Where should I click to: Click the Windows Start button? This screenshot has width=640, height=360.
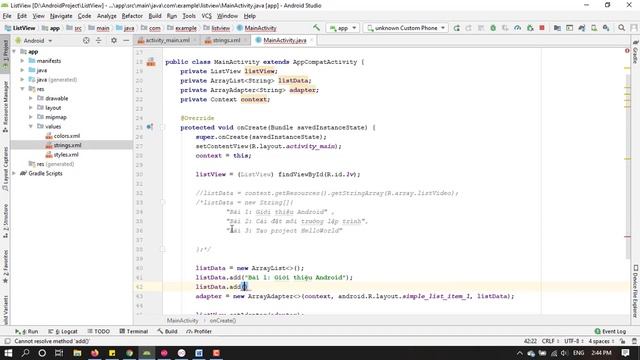(8, 353)
